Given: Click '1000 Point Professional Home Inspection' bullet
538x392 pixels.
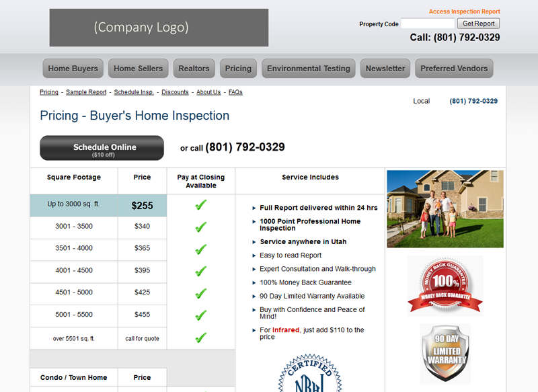Looking at the screenshot, I should (310, 225).
